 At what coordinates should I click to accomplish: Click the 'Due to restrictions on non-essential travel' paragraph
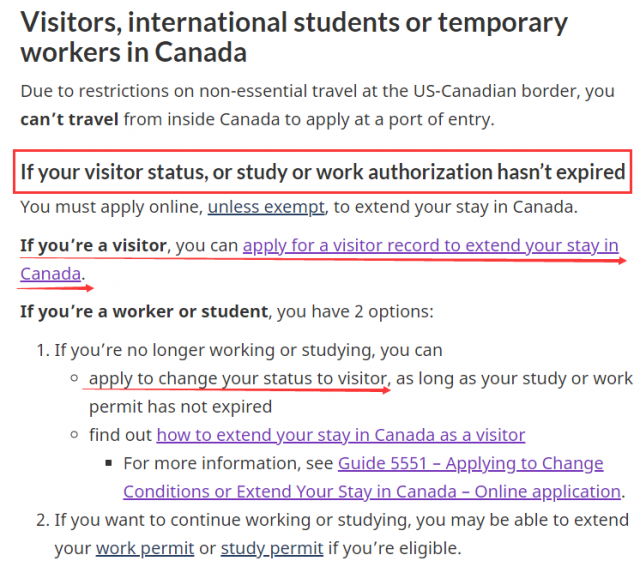point(317,105)
